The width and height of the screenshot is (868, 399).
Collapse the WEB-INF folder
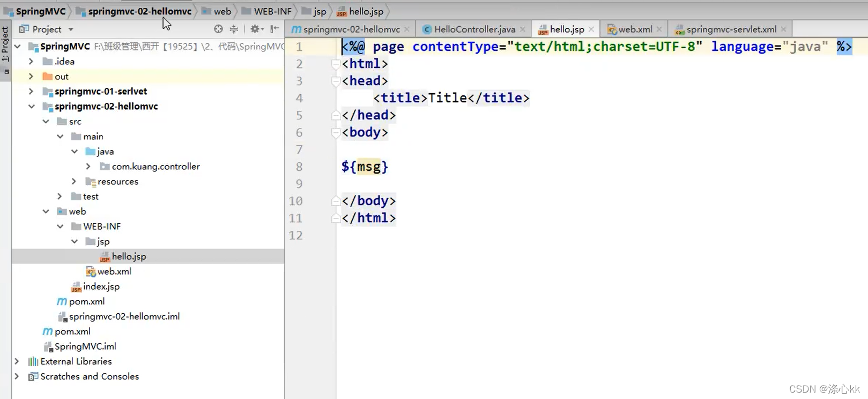60,227
